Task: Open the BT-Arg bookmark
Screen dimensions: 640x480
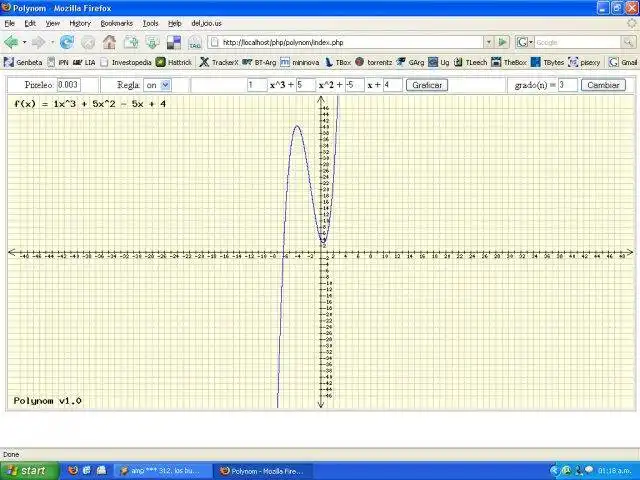Action: [259, 62]
